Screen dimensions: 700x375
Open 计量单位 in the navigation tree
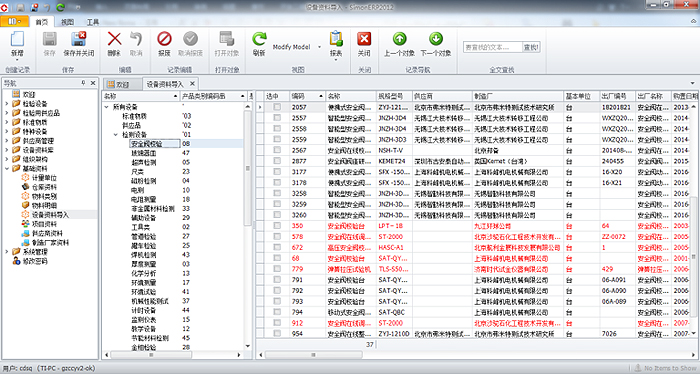pos(44,178)
